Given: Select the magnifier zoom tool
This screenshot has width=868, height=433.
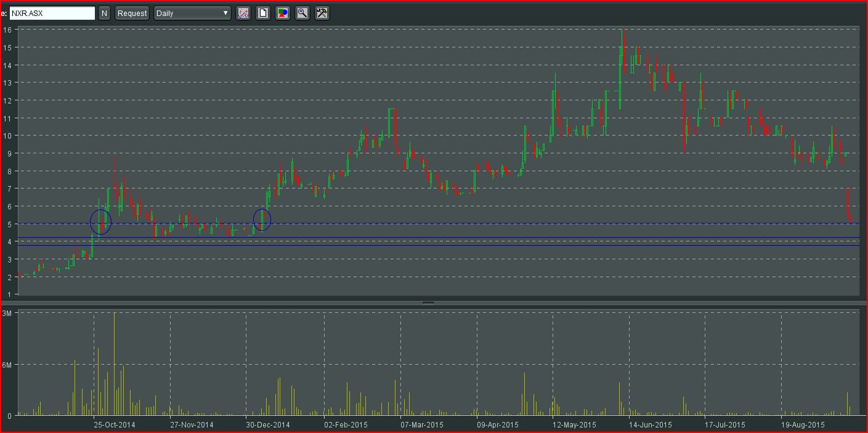Looking at the screenshot, I should click(302, 13).
